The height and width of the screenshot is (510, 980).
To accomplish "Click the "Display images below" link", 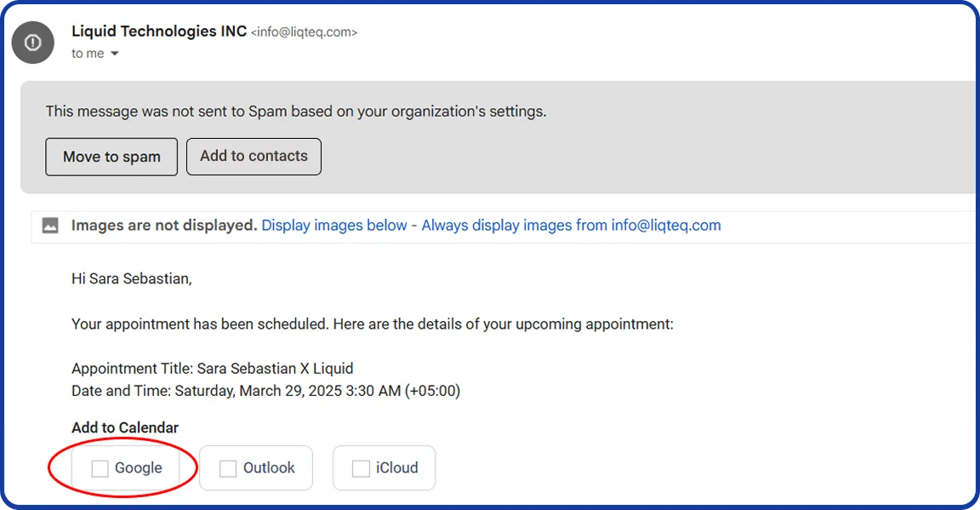I will click(x=334, y=226).
